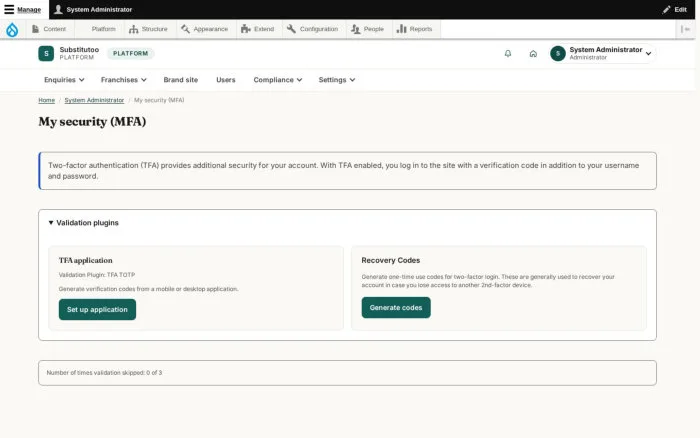Expand the Enquiries dropdown
Viewport: 700px width, 438px height.
tap(64, 80)
